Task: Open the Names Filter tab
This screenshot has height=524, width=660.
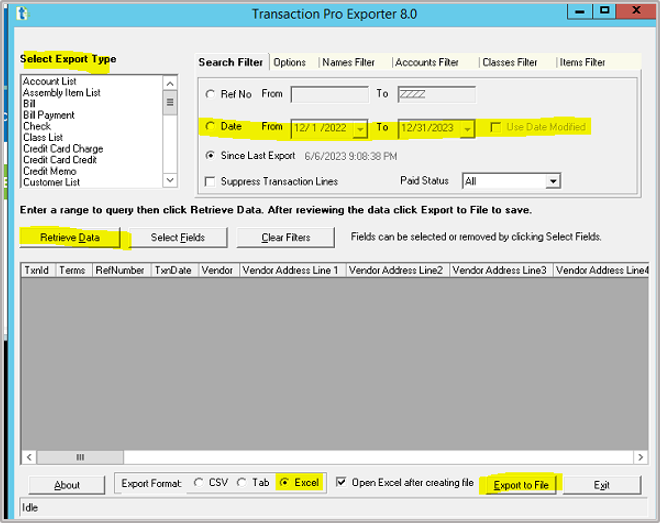Action: click(348, 63)
